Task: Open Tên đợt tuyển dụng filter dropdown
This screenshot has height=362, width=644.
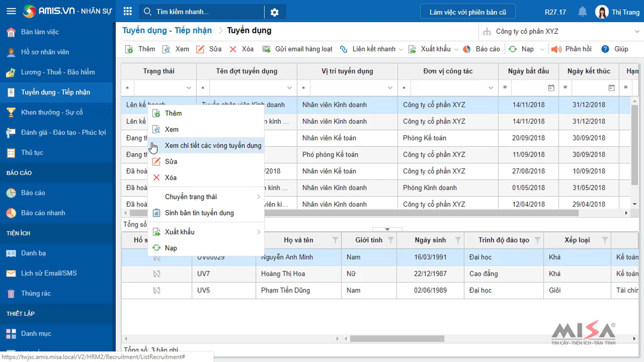Action: click(289, 88)
